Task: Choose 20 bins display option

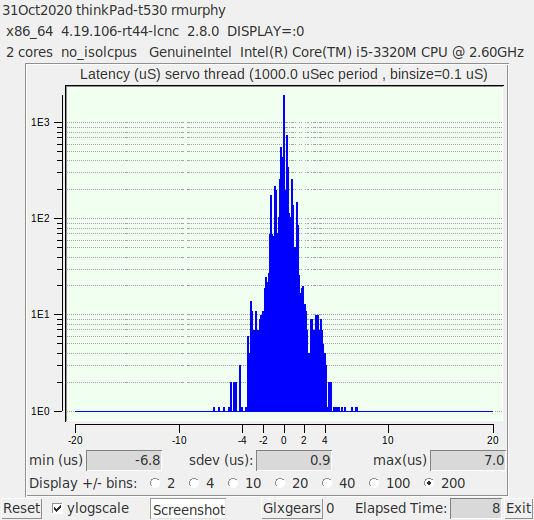Action: (280, 483)
